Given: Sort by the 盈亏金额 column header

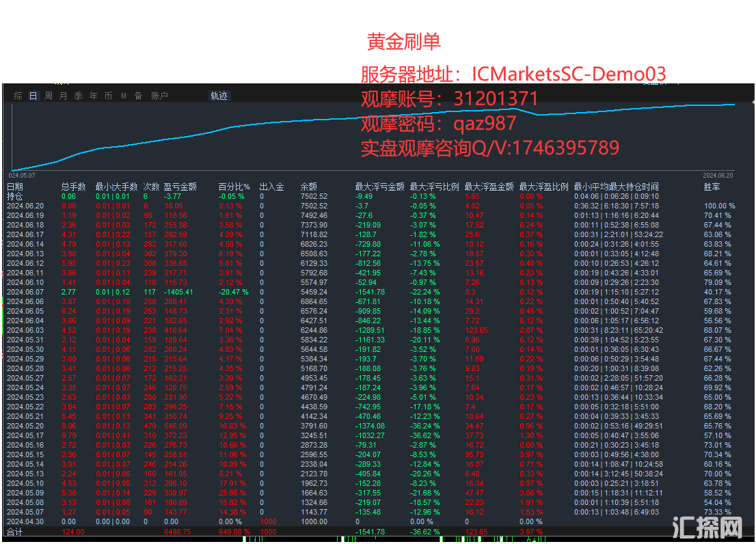Looking at the screenshot, I should [180, 187].
